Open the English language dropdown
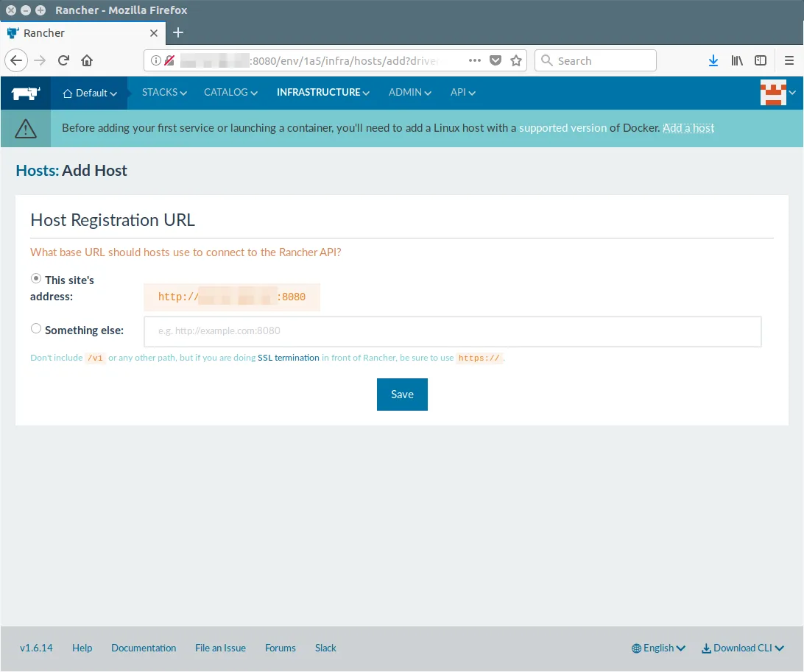The height and width of the screenshot is (672, 804). 658,648
